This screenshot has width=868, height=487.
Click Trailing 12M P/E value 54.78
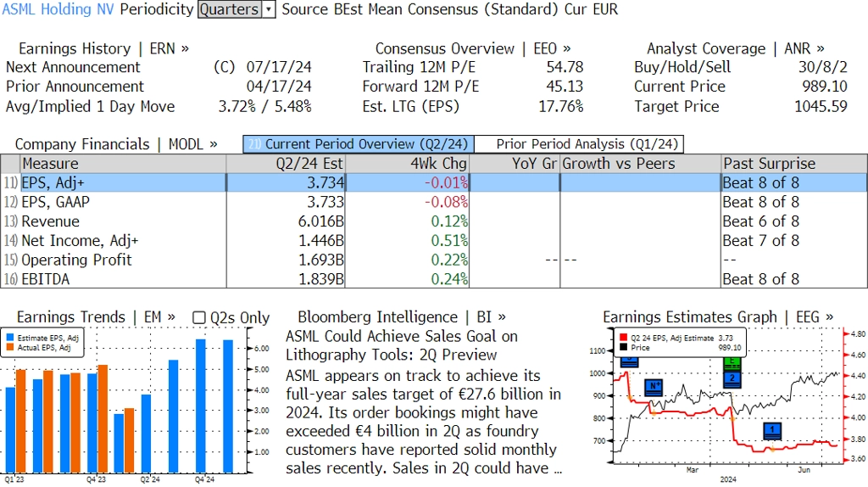coord(565,67)
